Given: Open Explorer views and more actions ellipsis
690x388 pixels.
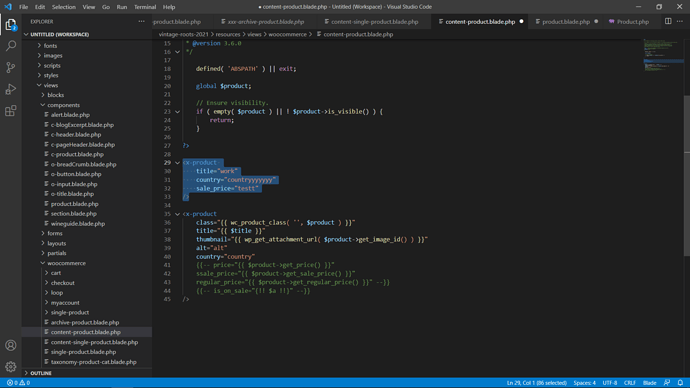Looking at the screenshot, I should click(141, 21).
